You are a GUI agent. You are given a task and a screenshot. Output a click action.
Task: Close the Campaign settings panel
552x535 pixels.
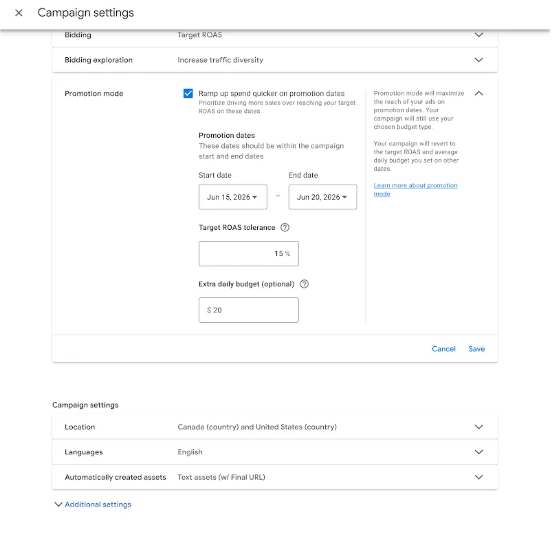[x=19, y=13]
